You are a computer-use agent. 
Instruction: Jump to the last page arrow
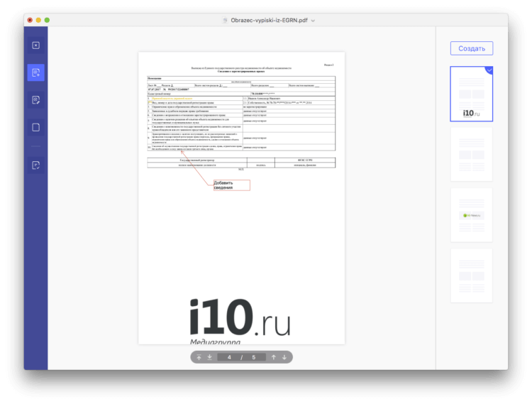tap(210, 356)
